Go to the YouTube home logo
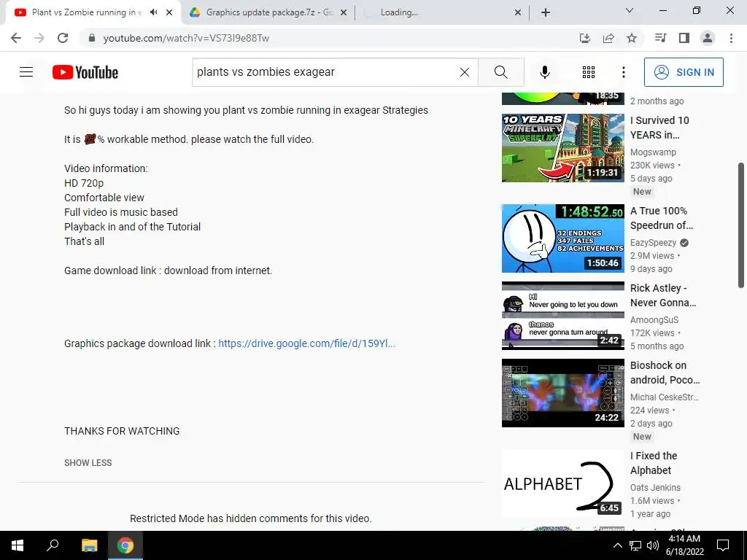The image size is (747, 560). 85,72
